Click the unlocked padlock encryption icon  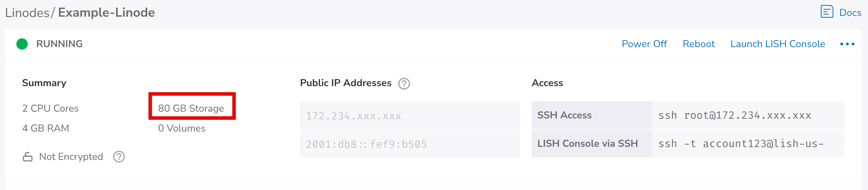click(28, 157)
